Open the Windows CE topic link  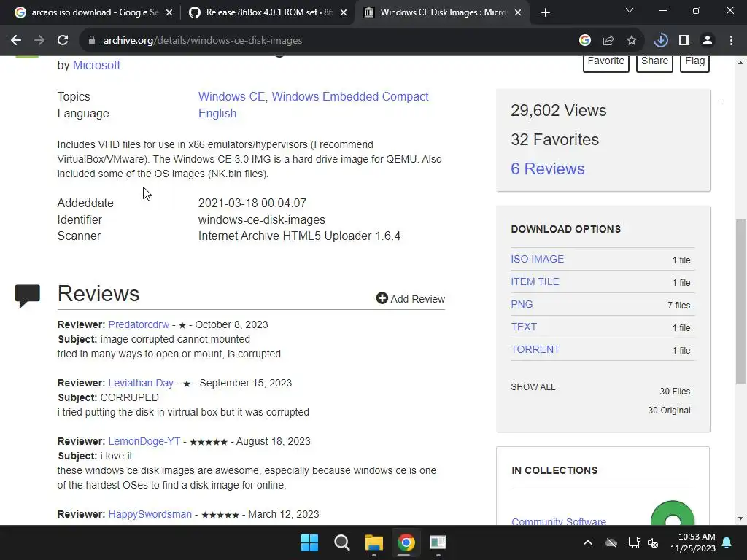(x=231, y=97)
